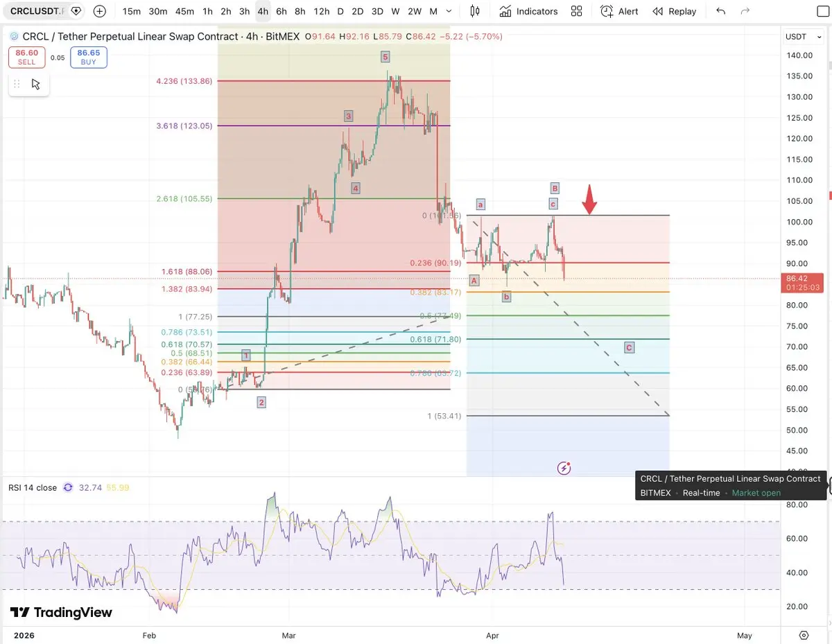This screenshot has height=644, width=832.
Task: Click the 1.618 (88.06) Fib level
Action: point(187,272)
